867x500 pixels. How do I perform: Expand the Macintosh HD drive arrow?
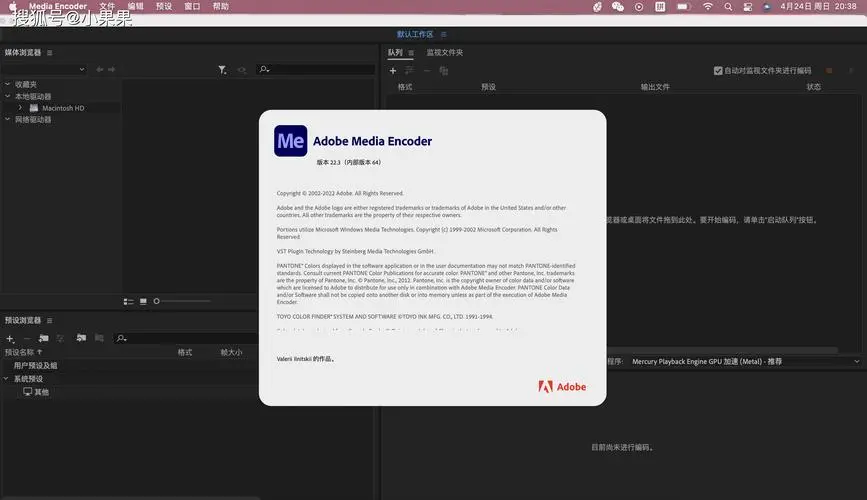[x=20, y=108]
